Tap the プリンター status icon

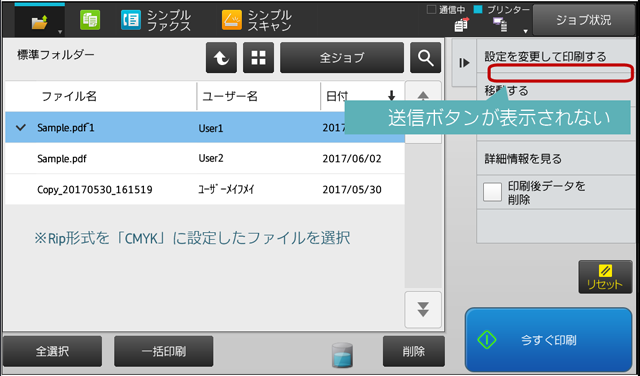coord(500,25)
